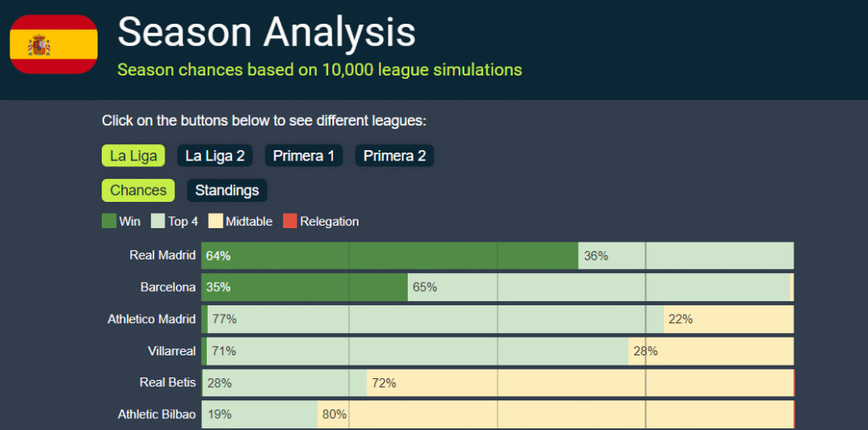Select the Chances view toggle
The height and width of the screenshot is (430, 868).
(x=138, y=190)
